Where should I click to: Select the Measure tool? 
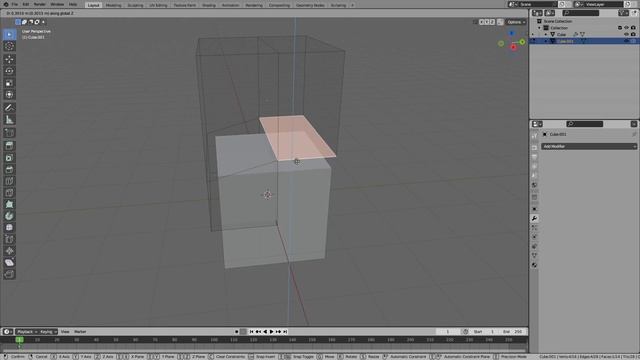(x=9, y=120)
